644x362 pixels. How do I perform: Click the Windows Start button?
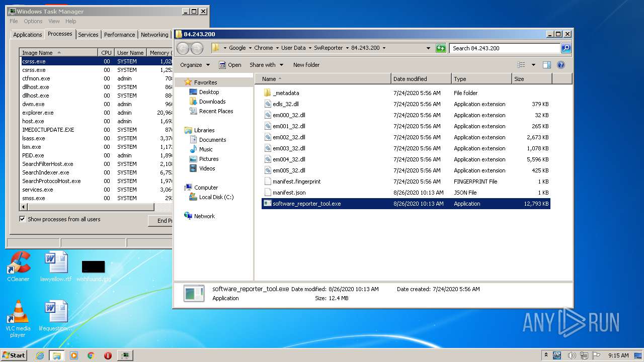point(14,355)
